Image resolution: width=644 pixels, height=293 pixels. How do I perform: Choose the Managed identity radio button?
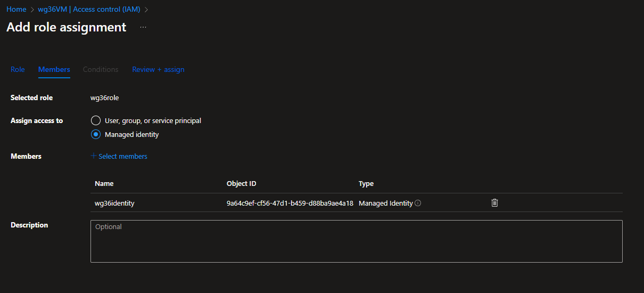(x=96, y=134)
